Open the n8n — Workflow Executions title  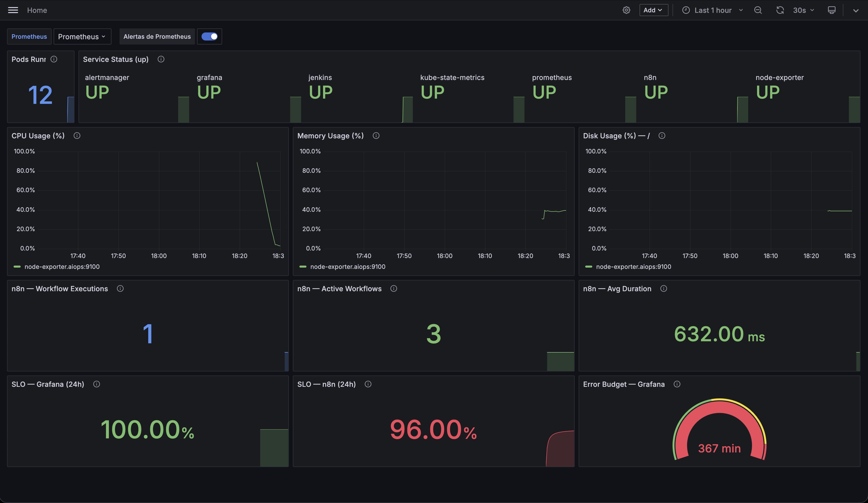(x=60, y=288)
